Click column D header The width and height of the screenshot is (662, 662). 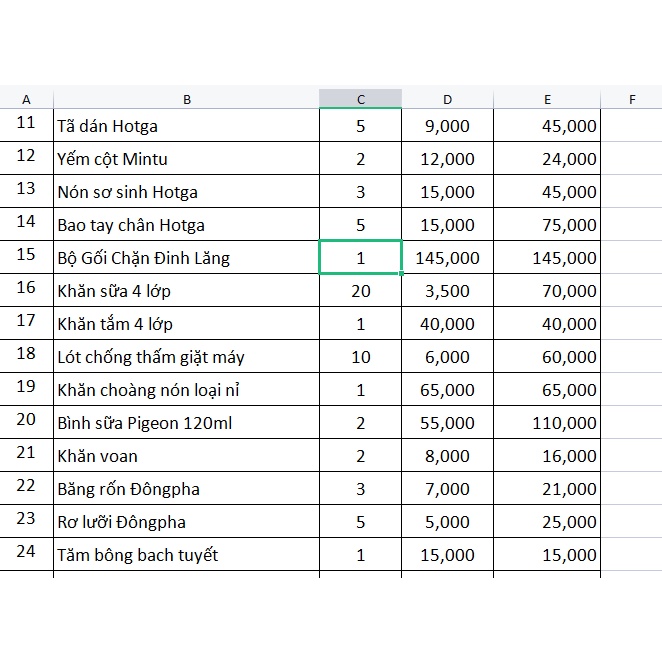pyautogui.click(x=447, y=99)
